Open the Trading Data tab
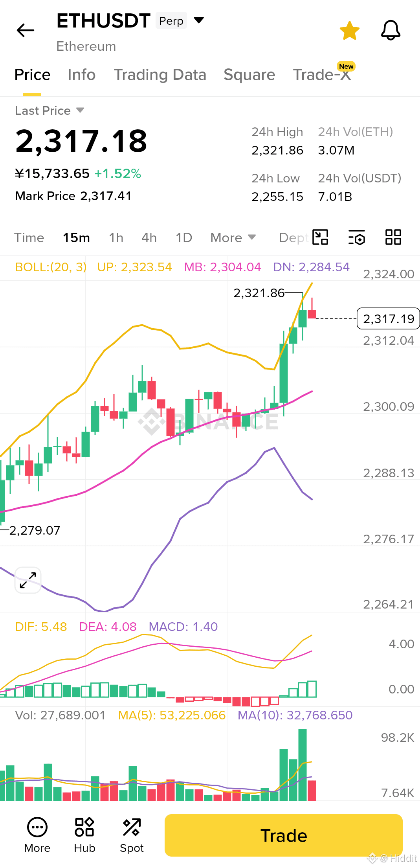 point(160,75)
